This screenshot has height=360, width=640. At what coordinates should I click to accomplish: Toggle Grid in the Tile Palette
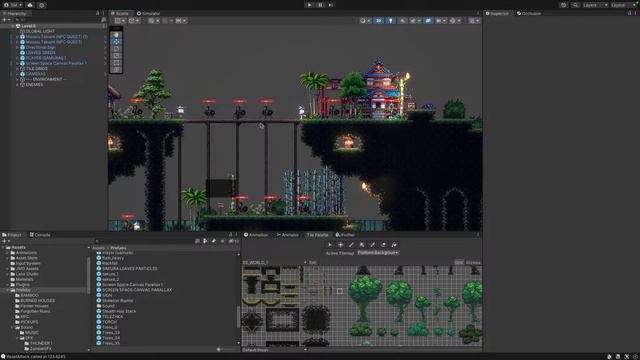tap(459, 262)
